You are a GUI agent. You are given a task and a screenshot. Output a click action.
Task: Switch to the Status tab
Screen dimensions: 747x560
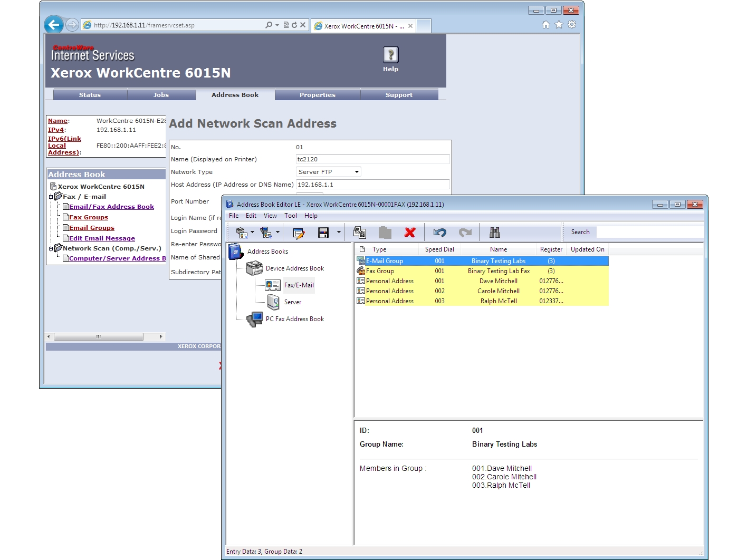tap(90, 95)
